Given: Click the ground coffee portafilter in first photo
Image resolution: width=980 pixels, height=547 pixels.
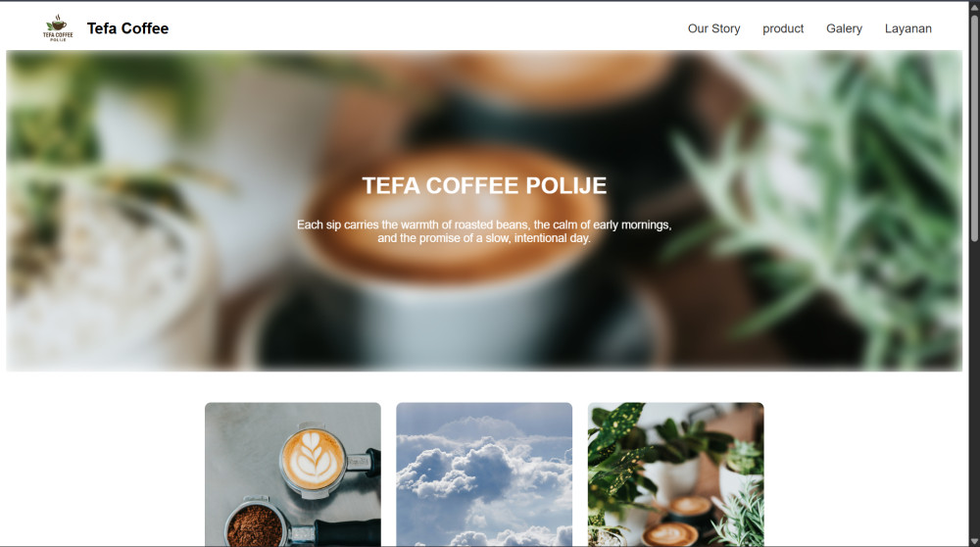Looking at the screenshot, I should click(x=256, y=523).
